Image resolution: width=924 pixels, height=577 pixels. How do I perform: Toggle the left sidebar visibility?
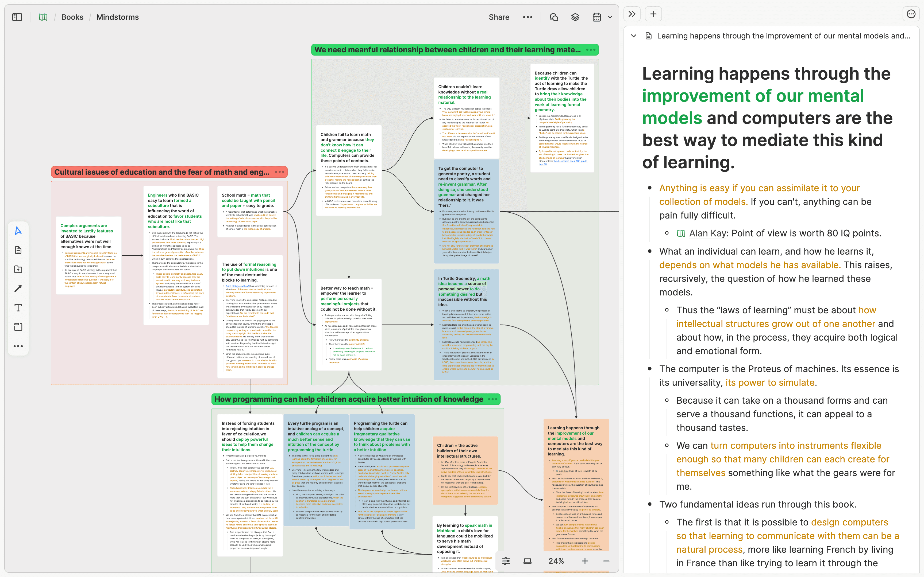(x=17, y=17)
